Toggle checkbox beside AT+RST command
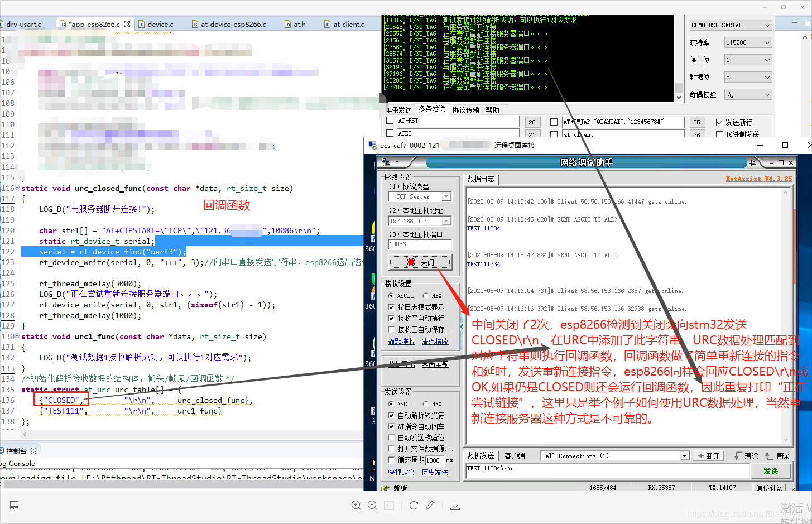Image resolution: width=812 pixels, height=524 pixels. tap(390, 121)
